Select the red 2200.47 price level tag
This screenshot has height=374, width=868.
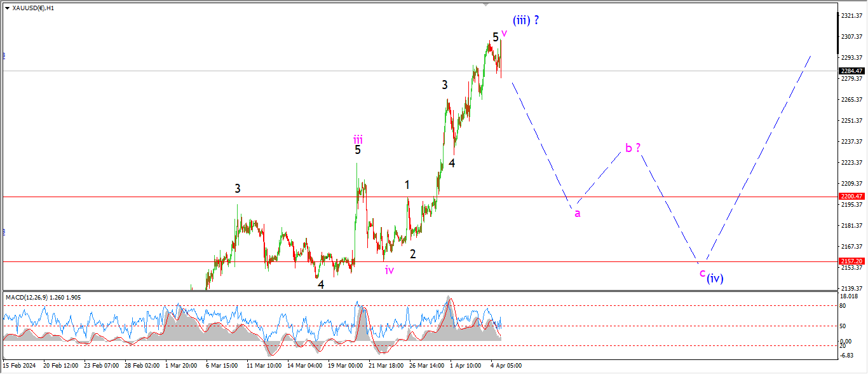853,197
